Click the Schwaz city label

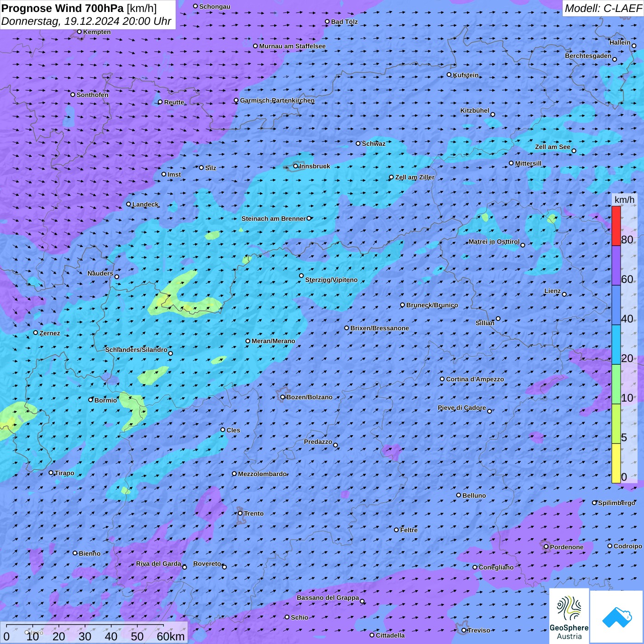pos(374,144)
